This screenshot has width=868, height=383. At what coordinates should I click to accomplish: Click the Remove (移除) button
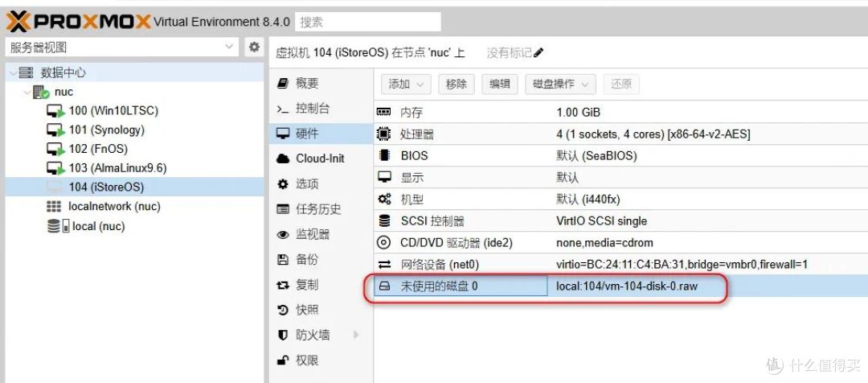click(x=457, y=84)
